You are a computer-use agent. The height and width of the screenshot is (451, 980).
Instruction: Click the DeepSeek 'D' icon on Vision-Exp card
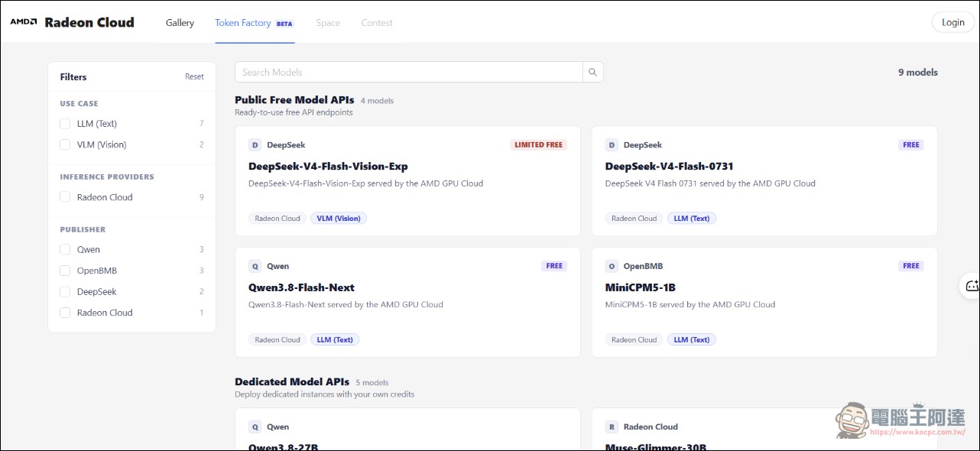pyautogui.click(x=255, y=144)
